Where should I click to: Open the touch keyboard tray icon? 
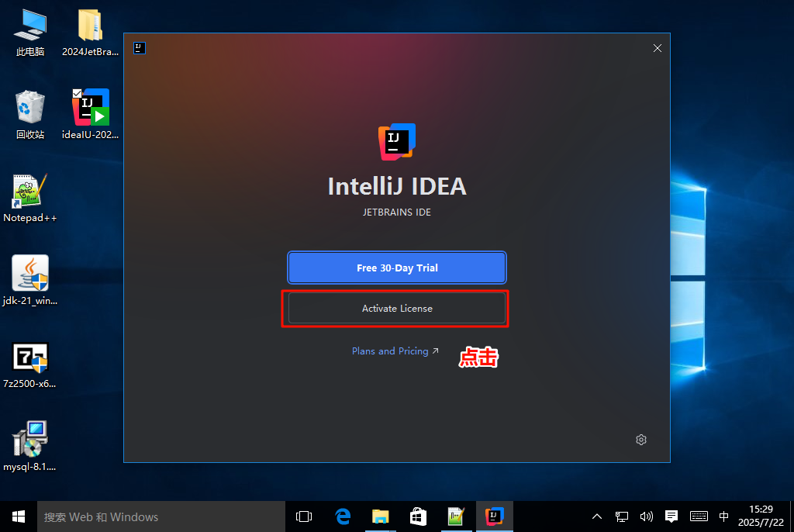coord(699,516)
